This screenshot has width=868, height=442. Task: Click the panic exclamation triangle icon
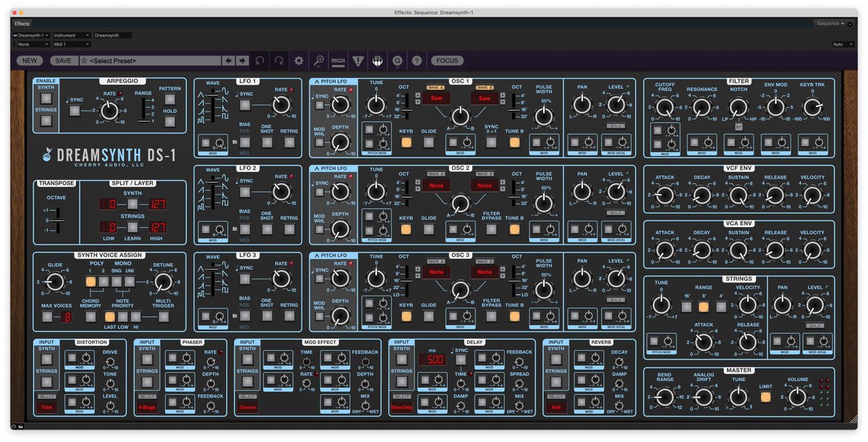[357, 61]
